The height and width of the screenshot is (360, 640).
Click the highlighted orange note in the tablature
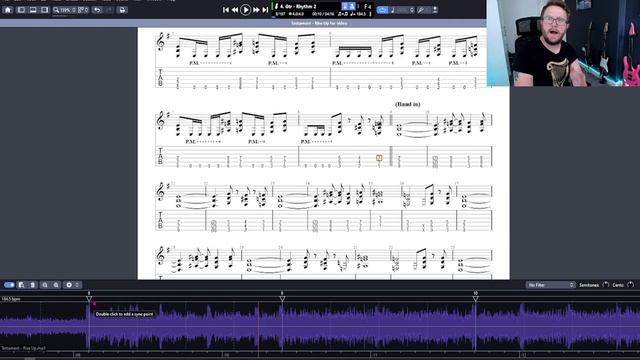pyautogui.click(x=379, y=158)
